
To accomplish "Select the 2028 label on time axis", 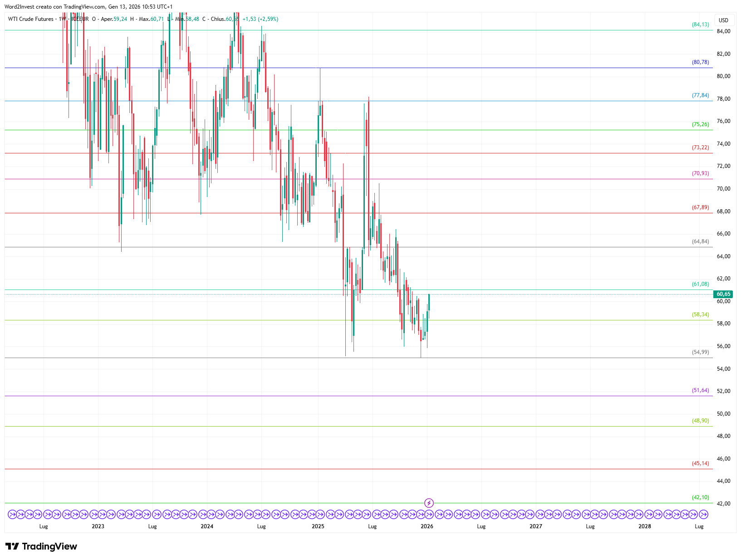I will click(645, 526).
